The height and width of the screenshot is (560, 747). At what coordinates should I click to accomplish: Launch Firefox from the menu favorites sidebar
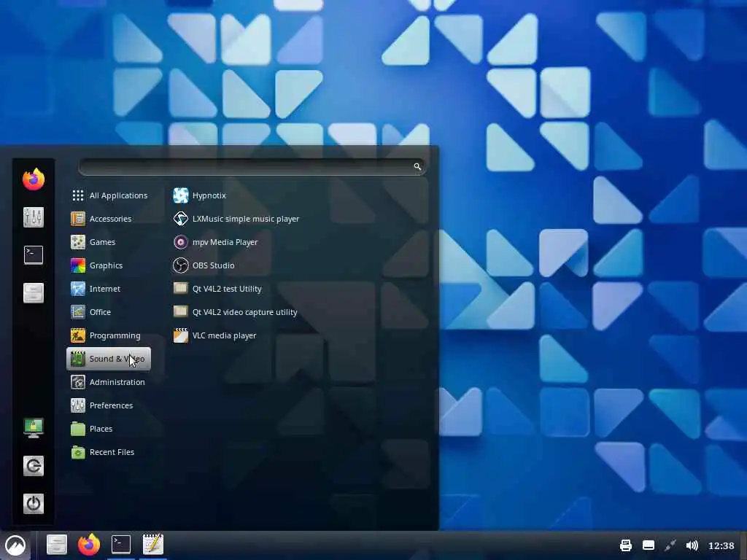click(x=34, y=179)
